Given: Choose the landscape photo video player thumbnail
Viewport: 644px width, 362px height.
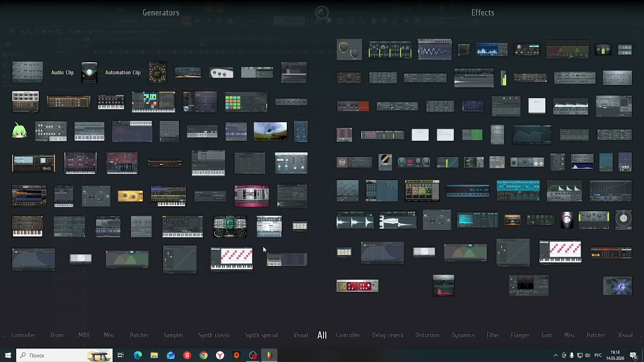Looking at the screenshot, I should [270, 131].
